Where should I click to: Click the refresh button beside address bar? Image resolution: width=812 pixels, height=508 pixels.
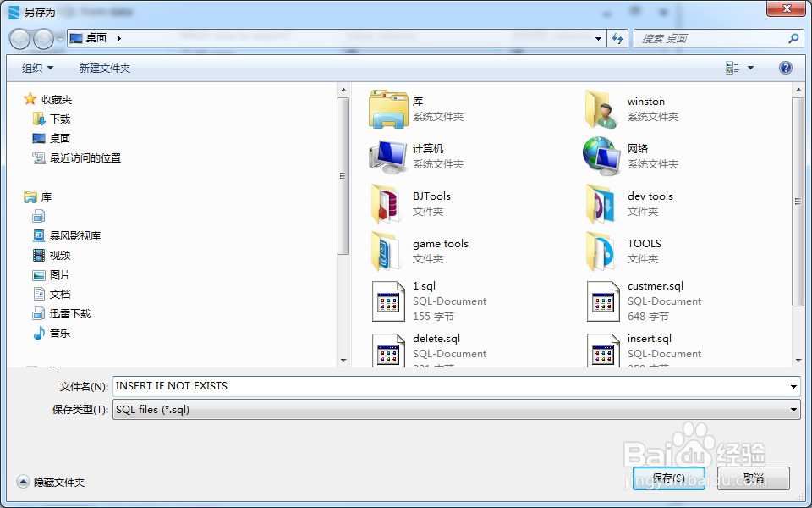tap(617, 38)
